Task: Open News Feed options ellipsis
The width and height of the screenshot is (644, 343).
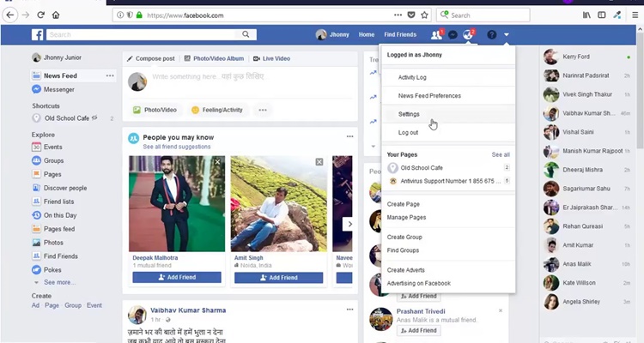Action: coord(110,76)
